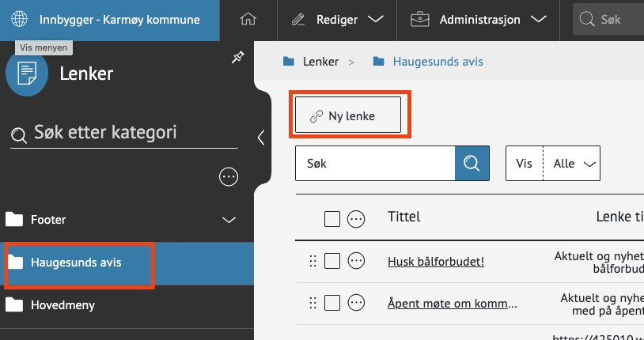This screenshot has width=644, height=340.
Task: Go to the home page icon
Action: point(248,19)
